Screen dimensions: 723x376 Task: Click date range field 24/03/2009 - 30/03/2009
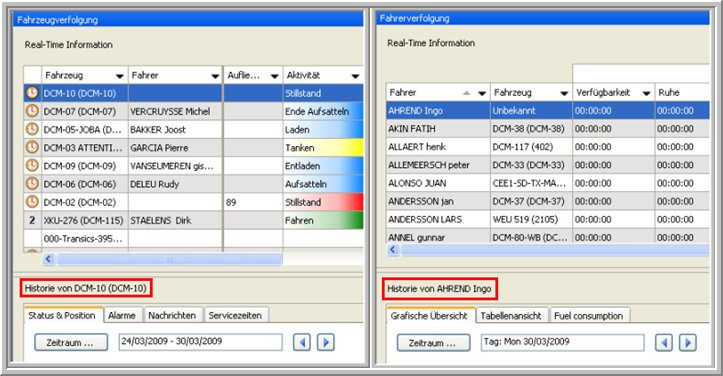coord(201,342)
